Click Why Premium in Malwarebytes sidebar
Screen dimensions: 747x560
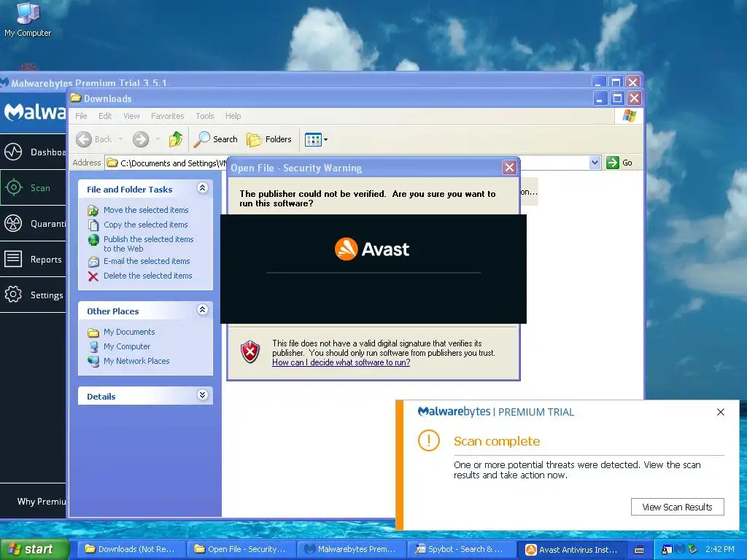coord(42,502)
